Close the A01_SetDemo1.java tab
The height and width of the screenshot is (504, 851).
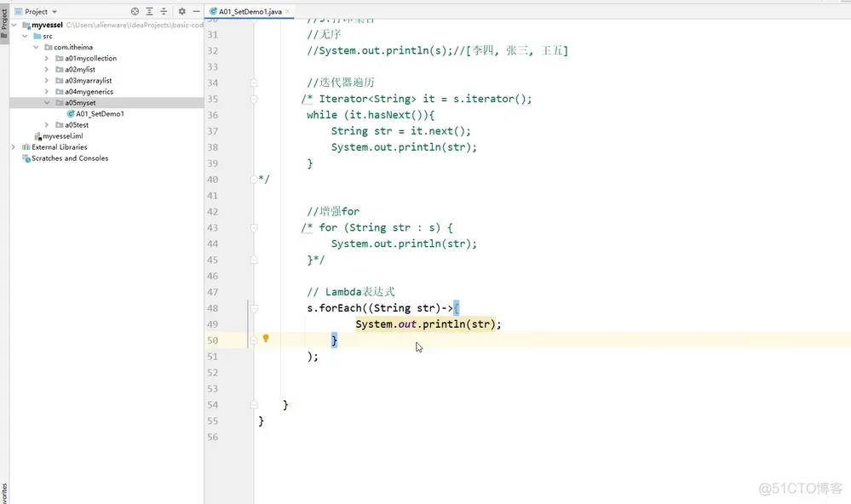288,11
